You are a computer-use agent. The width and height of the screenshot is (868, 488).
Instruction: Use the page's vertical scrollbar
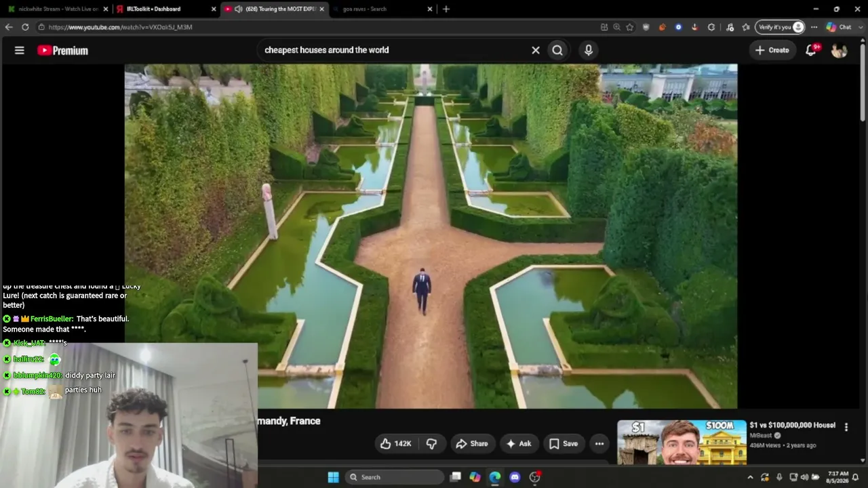(x=863, y=81)
